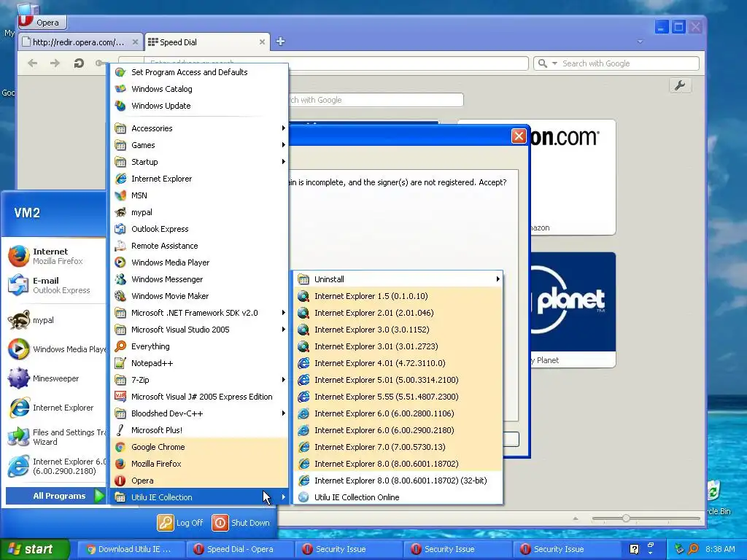Open Remote Assistance

[x=200, y=246]
